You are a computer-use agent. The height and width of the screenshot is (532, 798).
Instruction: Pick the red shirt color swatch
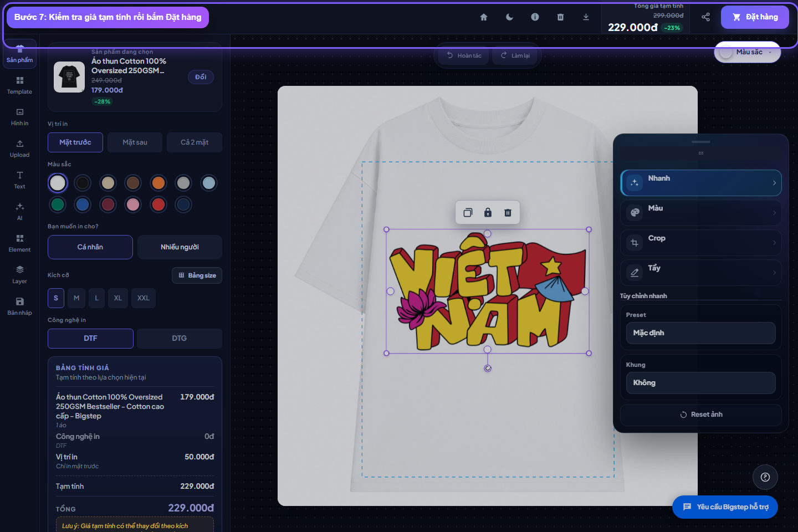[158, 204]
